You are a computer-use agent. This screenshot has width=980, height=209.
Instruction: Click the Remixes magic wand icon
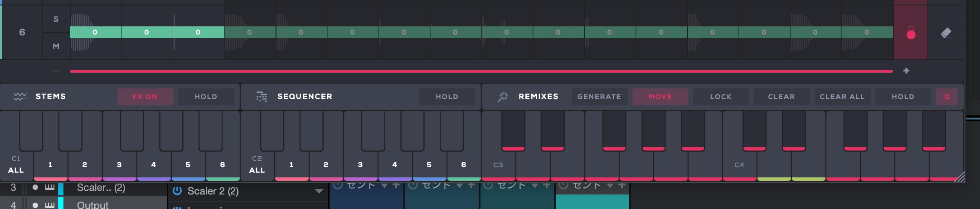tap(503, 96)
